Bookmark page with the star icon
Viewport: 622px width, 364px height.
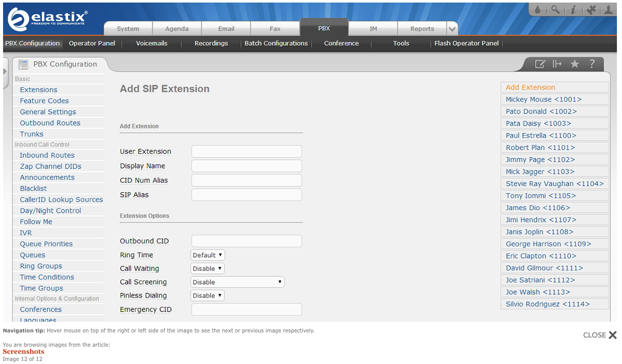[x=575, y=64]
